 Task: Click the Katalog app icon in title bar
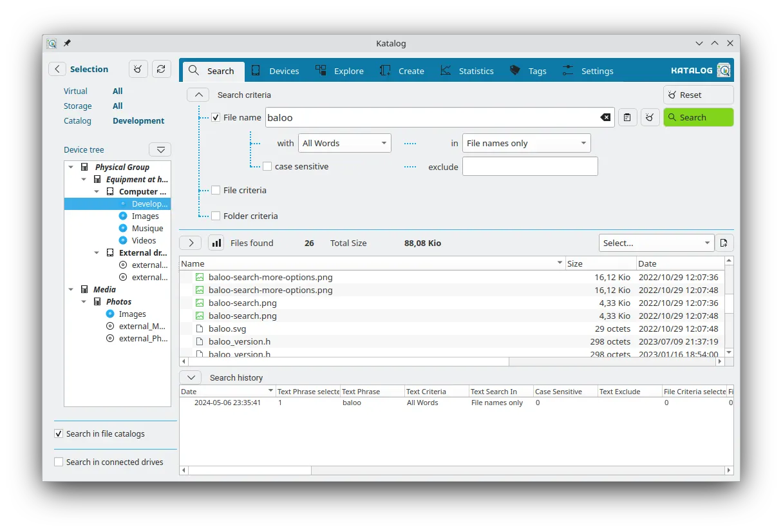click(52, 43)
